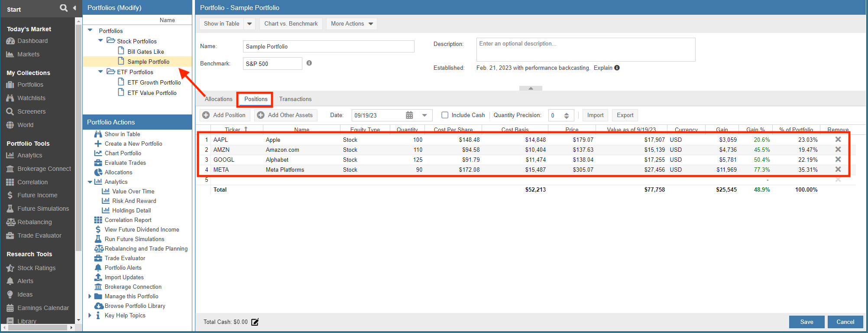
Task: Open Trade Evaluator in sidebar
Action: click(39, 235)
